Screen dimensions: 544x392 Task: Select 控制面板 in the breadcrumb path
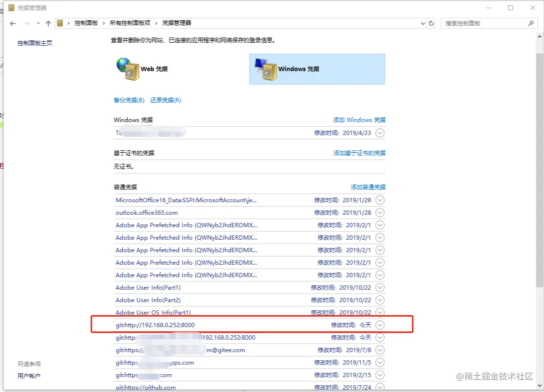[x=86, y=23]
